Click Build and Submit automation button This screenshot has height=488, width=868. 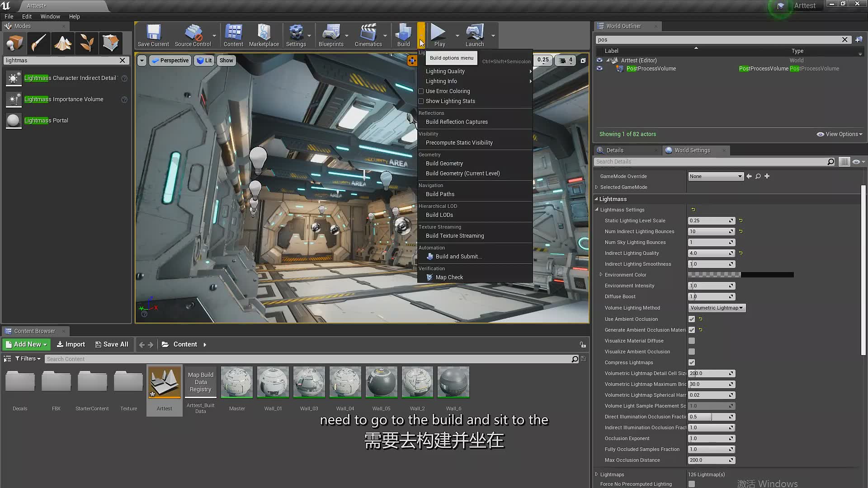pos(458,256)
